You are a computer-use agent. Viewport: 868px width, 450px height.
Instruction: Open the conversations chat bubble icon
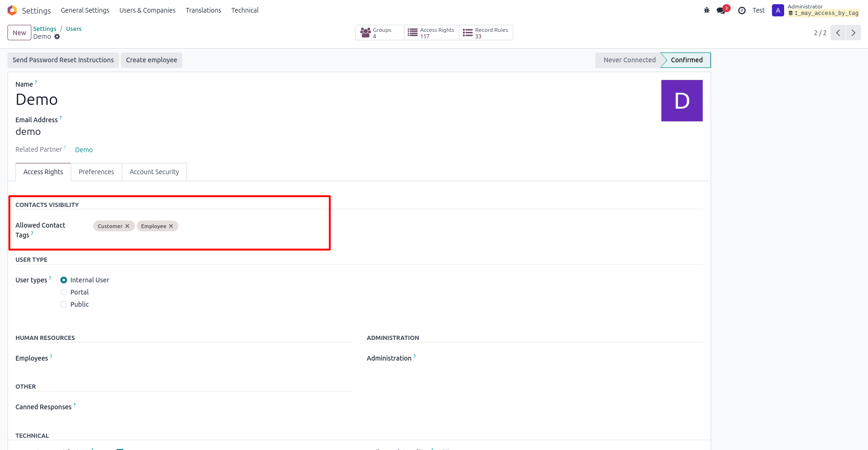click(x=721, y=10)
